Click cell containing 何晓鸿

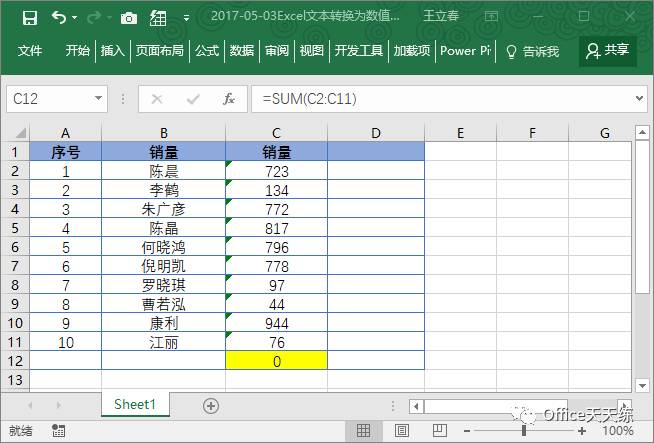tap(164, 247)
